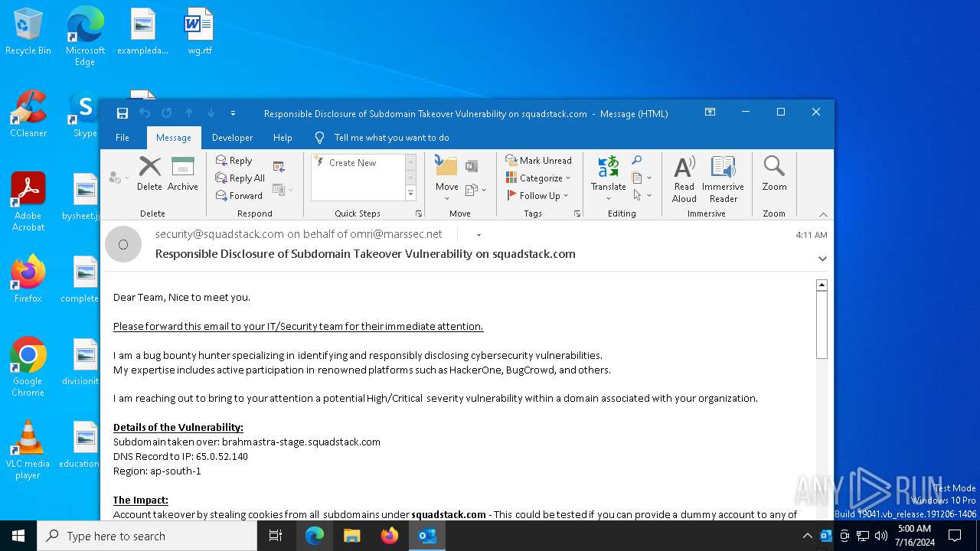
Task: Open CCleaner desktop shortcut
Action: pyautogui.click(x=28, y=115)
